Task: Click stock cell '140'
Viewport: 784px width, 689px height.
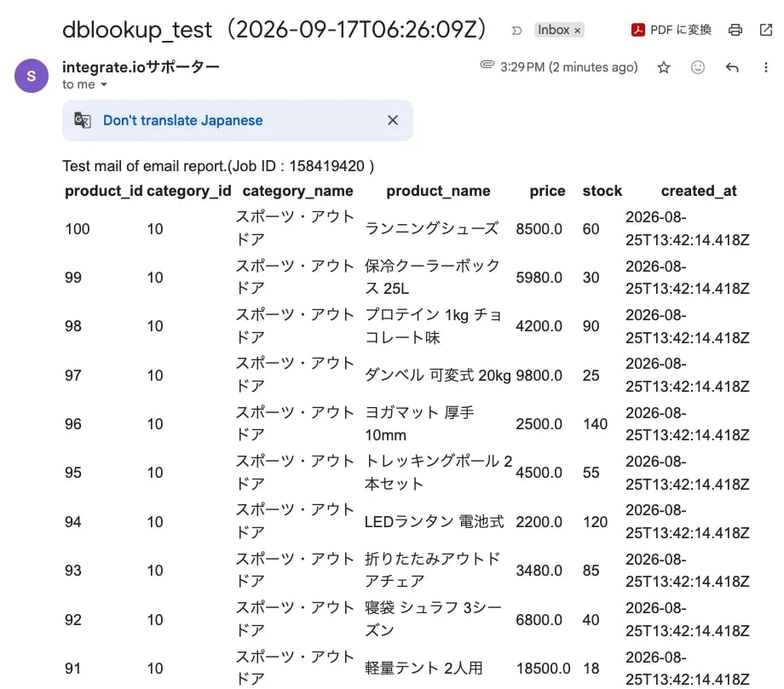Action: (x=595, y=423)
